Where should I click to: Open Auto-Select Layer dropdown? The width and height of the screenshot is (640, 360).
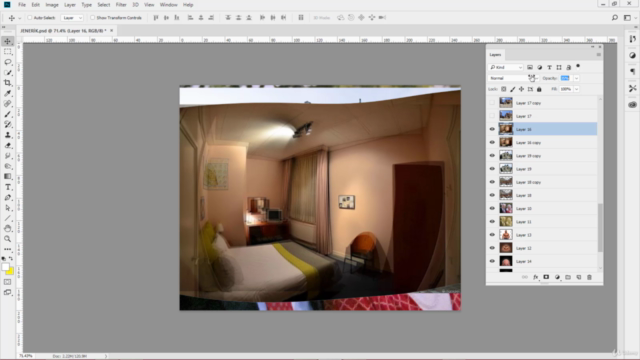(x=72, y=18)
